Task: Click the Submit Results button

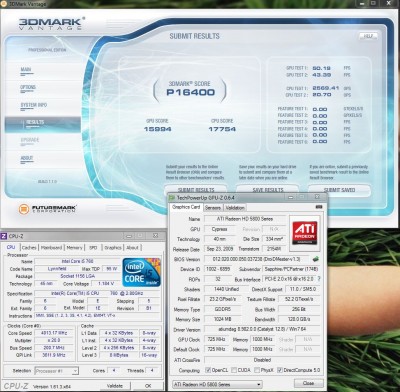Action: 196,190
